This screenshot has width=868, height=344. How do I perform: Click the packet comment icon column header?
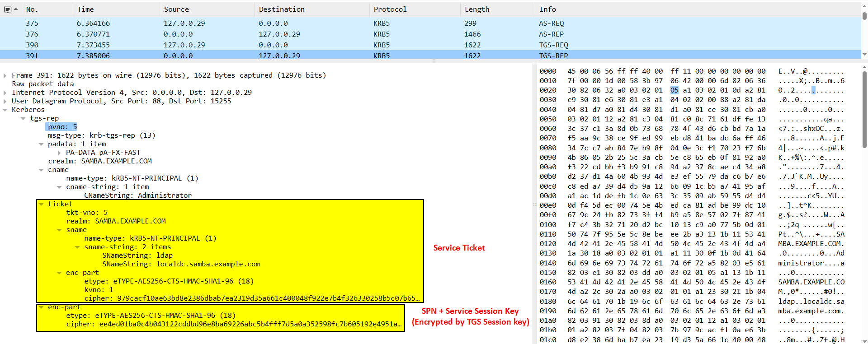click(x=8, y=9)
